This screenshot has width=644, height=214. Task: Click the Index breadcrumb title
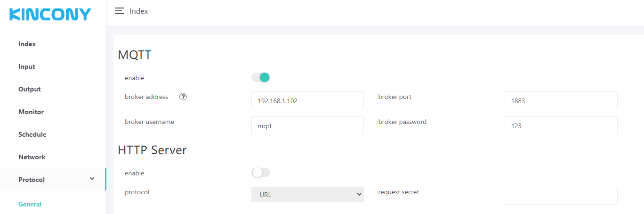[139, 11]
